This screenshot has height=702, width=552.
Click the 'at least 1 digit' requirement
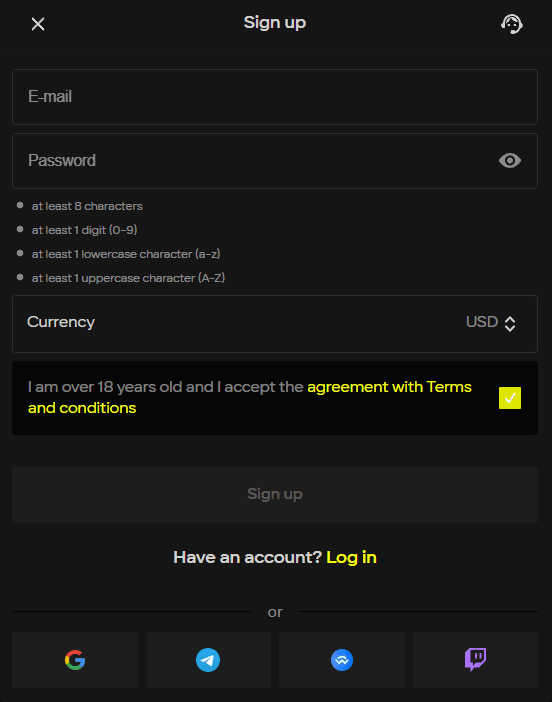click(84, 230)
